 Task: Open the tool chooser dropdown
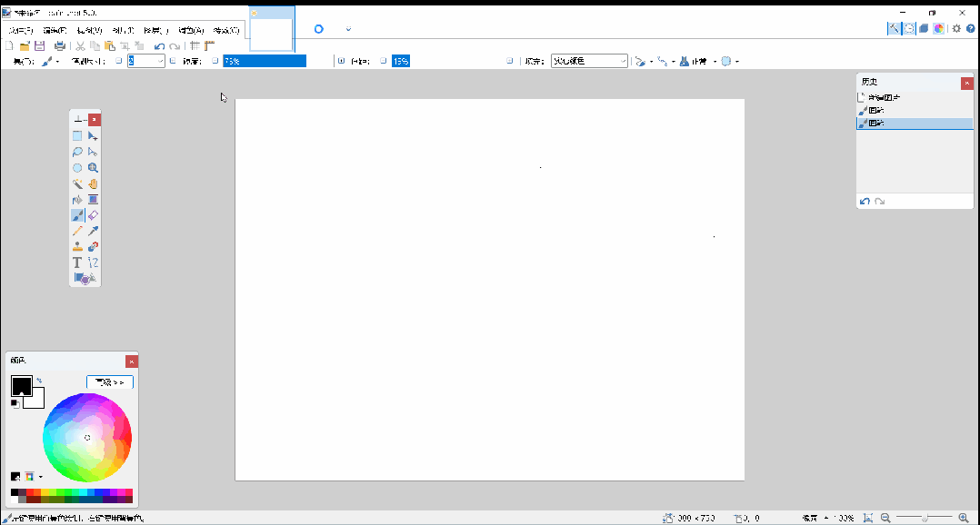[50, 61]
